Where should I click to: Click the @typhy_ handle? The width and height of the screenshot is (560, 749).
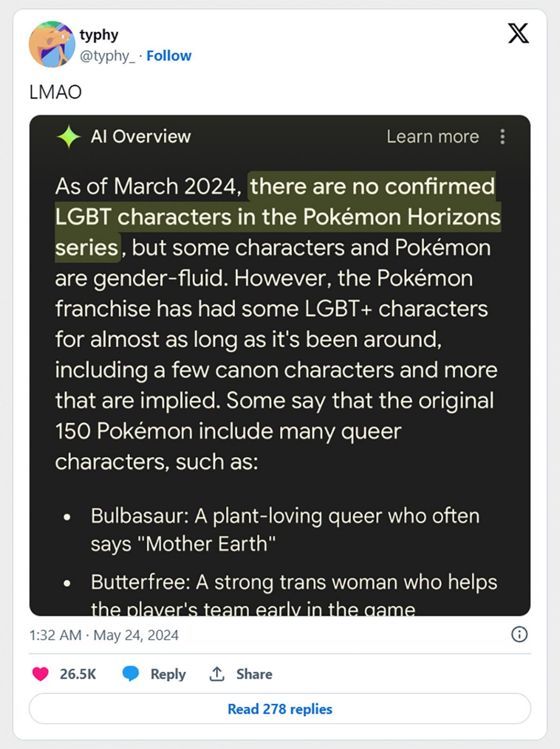(108, 56)
